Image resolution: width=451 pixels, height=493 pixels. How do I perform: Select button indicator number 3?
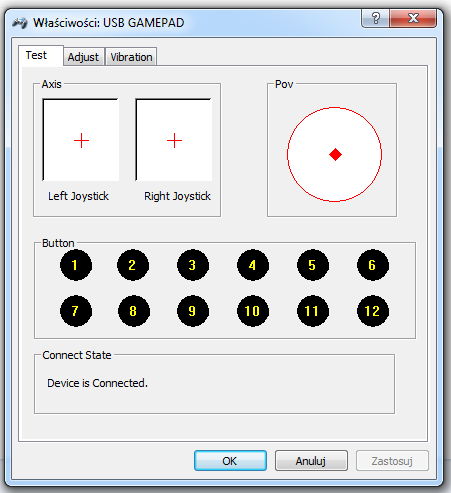(x=193, y=265)
